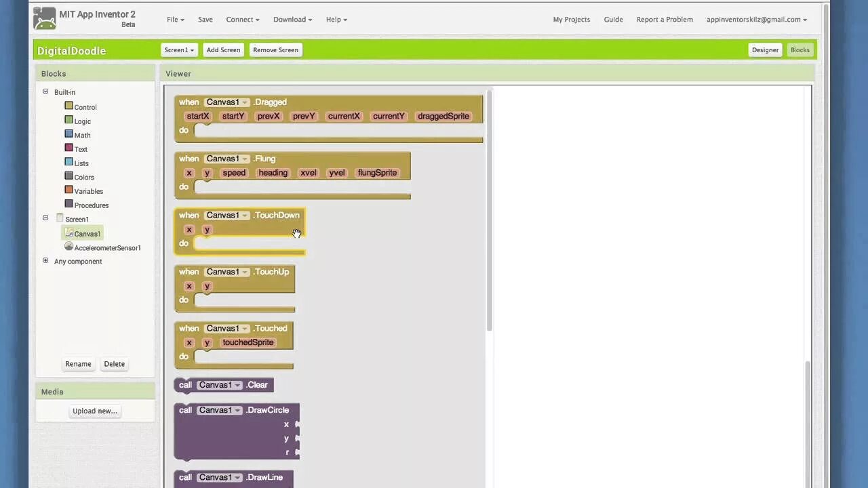Go to My Projects
The height and width of the screenshot is (488, 868).
pyautogui.click(x=572, y=20)
